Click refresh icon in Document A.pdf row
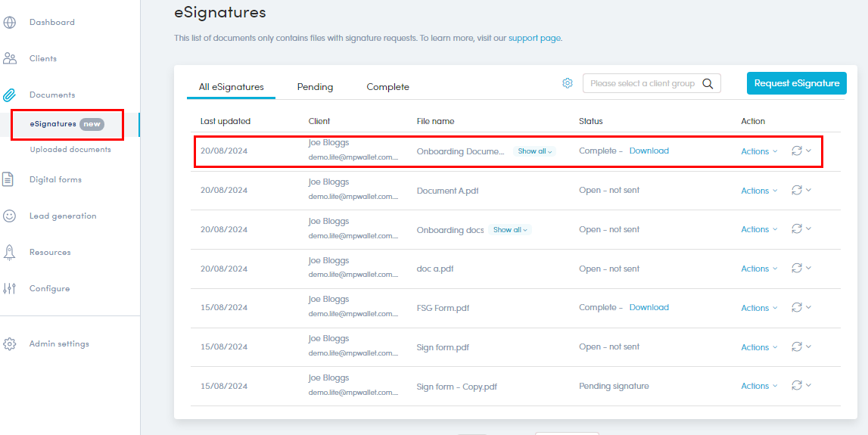The image size is (868, 435). tap(797, 191)
